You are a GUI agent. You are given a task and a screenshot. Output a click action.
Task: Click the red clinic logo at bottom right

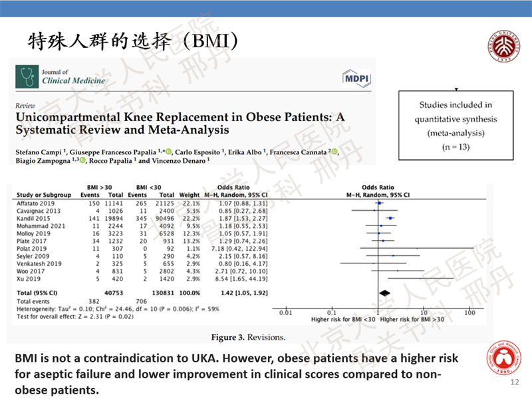(x=495, y=364)
